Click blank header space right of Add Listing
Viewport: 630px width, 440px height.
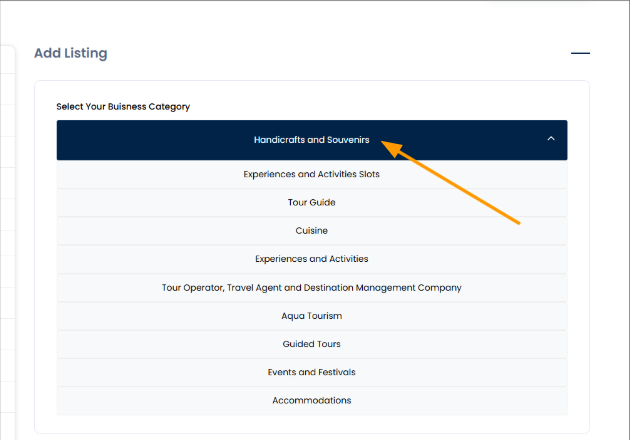tap(330, 53)
